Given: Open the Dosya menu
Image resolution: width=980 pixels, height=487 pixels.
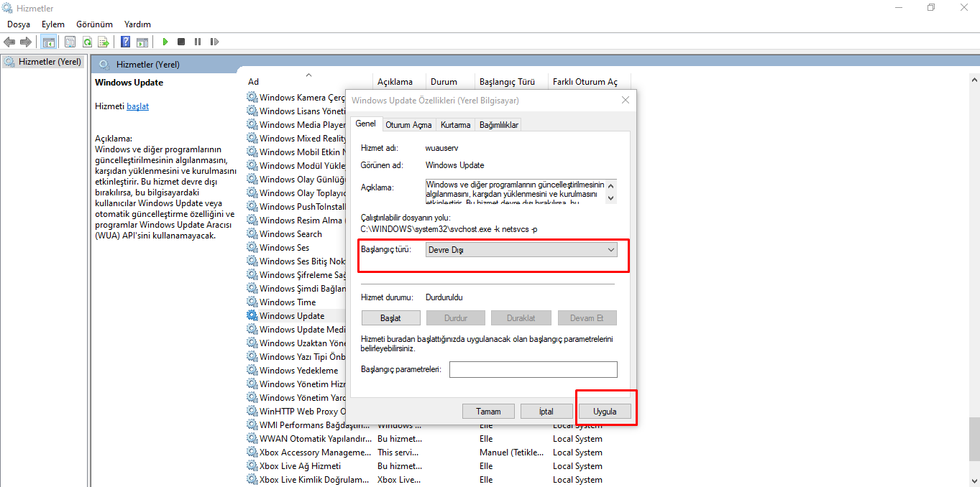Looking at the screenshot, I should [x=19, y=24].
